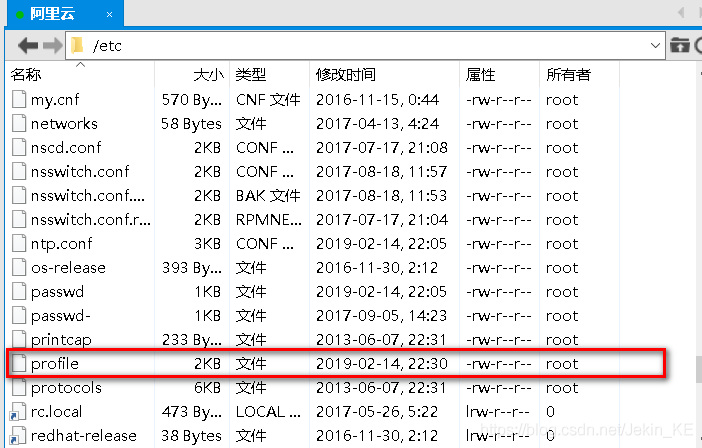The width and height of the screenshot is (702, 448).
Task: Select the file named redhat-release
Action: 84,436
